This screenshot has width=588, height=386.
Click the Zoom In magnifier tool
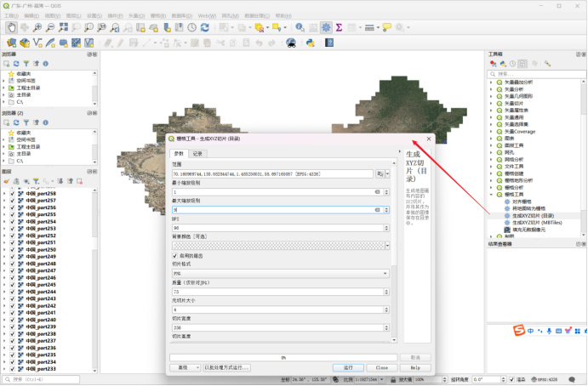click(x=37, y=27)
